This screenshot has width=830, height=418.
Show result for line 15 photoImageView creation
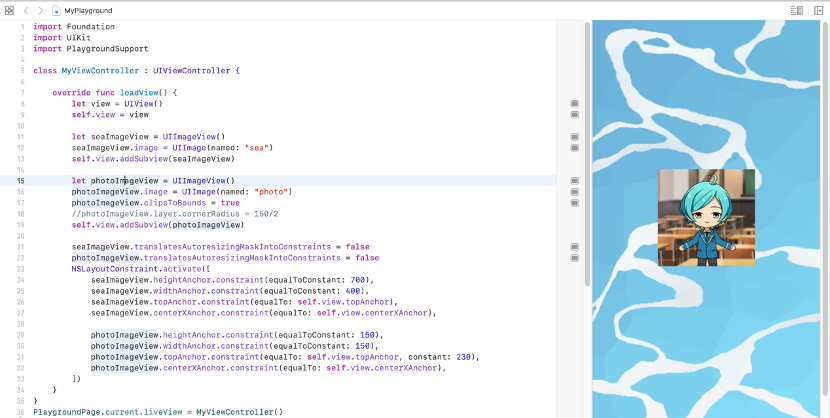(574, 181)
